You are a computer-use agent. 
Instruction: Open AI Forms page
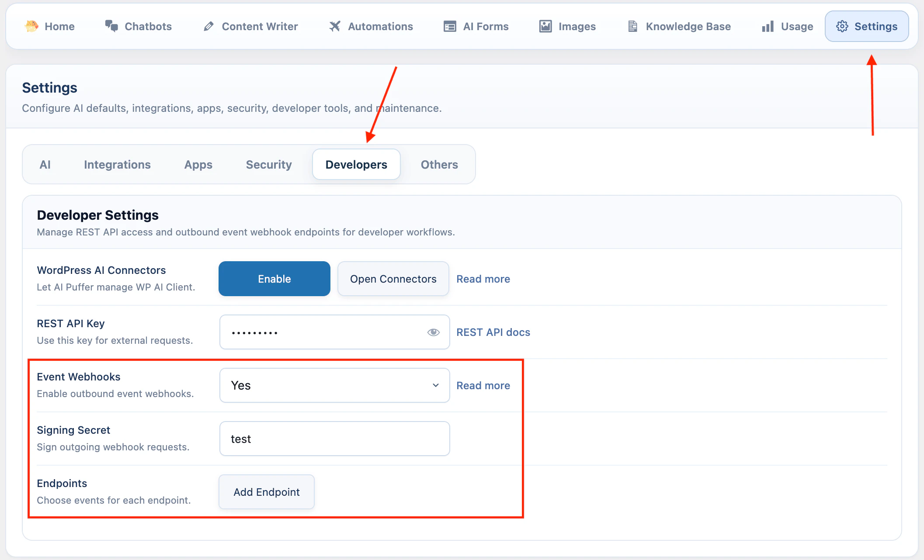[x=476, y=26]
